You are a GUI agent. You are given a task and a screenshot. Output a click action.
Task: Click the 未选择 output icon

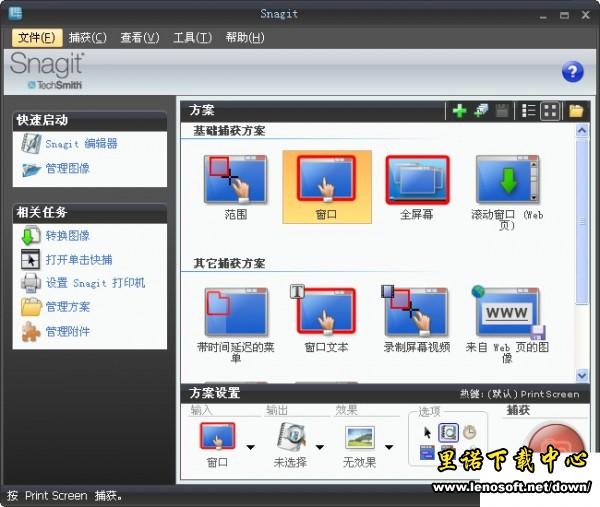[291, 435]
